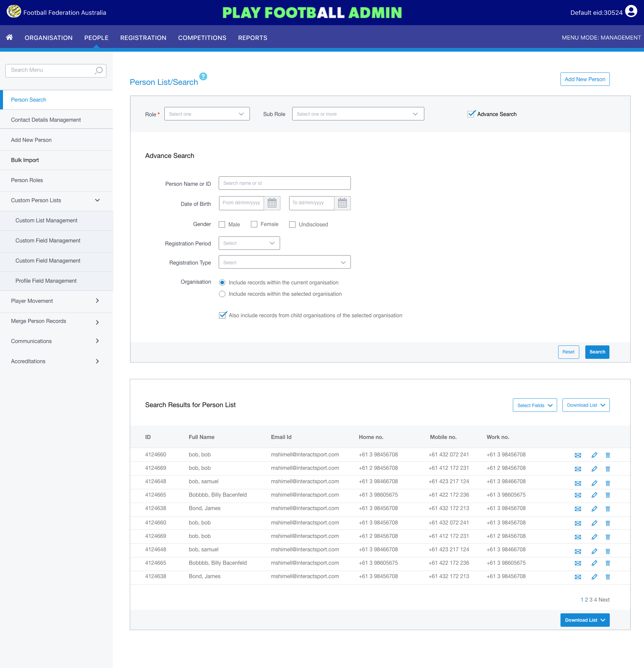The image size is (644, 668).
Task: Click email icon for ID 4124660 first row
Action: click(578, 455)
